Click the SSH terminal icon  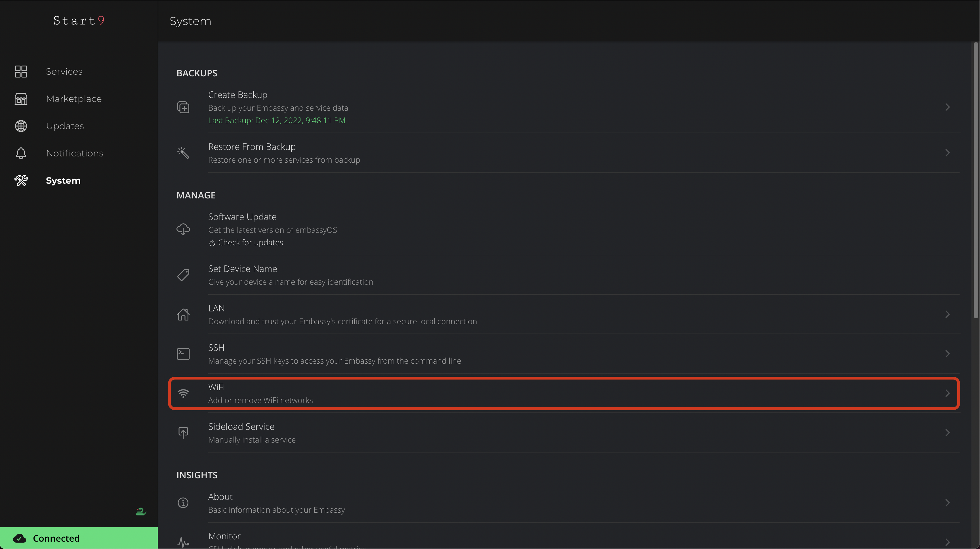click(183, 354)
